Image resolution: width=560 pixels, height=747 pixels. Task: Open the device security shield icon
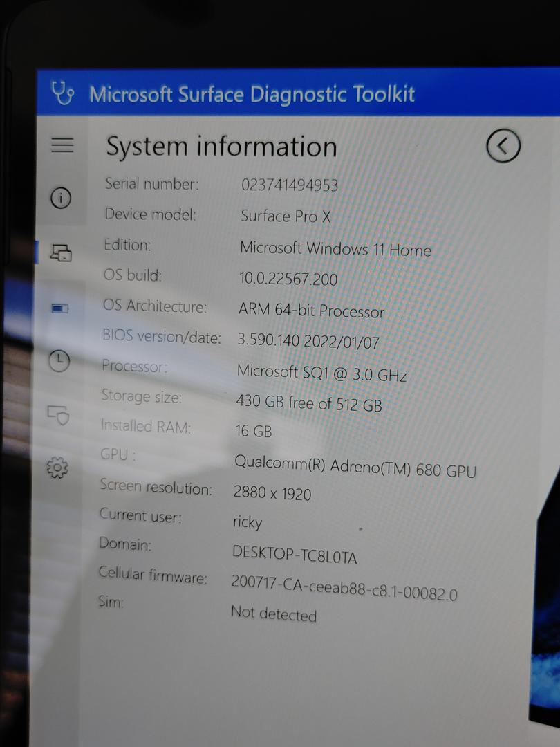[x=58, y=414]
